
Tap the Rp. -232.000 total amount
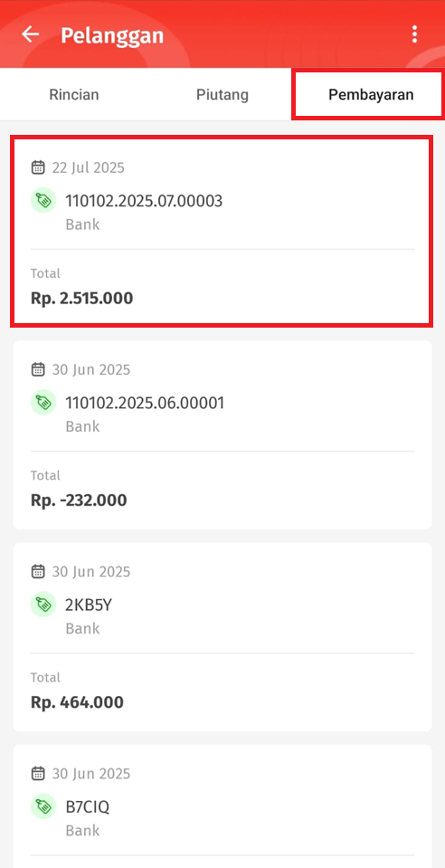[x=79, y=501]
